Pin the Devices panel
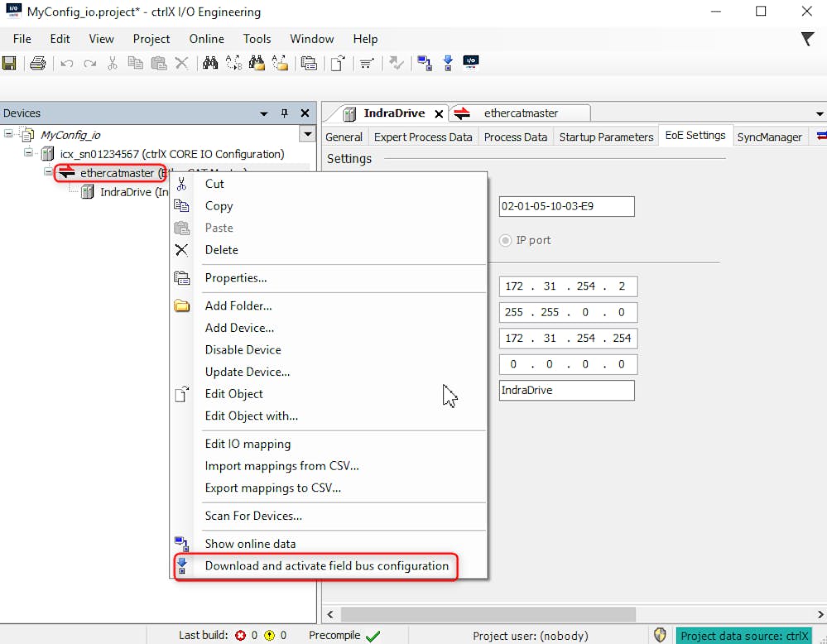827x644 pixels. click(x=284, y=113)
